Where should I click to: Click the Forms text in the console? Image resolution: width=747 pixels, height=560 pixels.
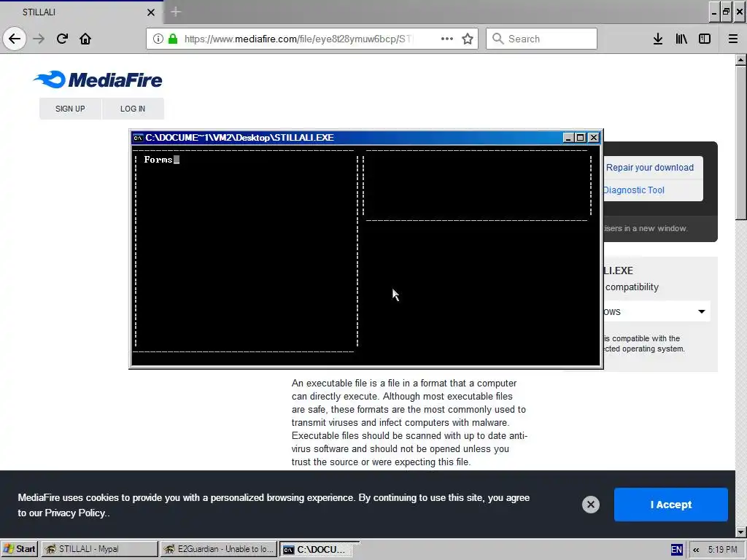[x=158, y=160]
